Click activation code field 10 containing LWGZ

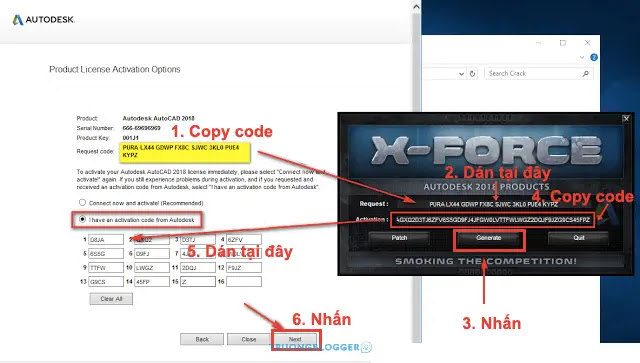tap(152, 267)
